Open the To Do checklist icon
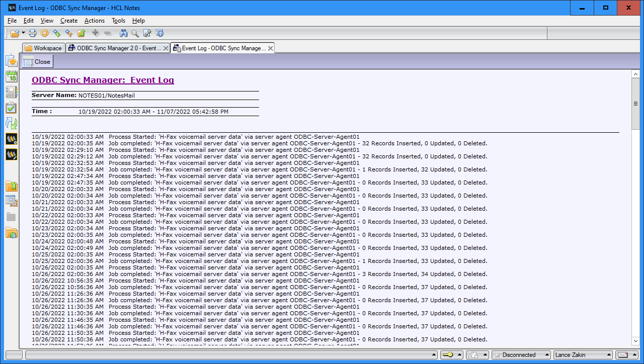 pyautogui.click(x=11, y=108)
